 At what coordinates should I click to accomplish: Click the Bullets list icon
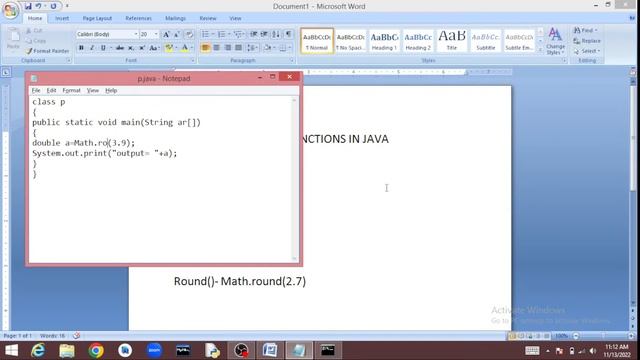tap(205, 34)
